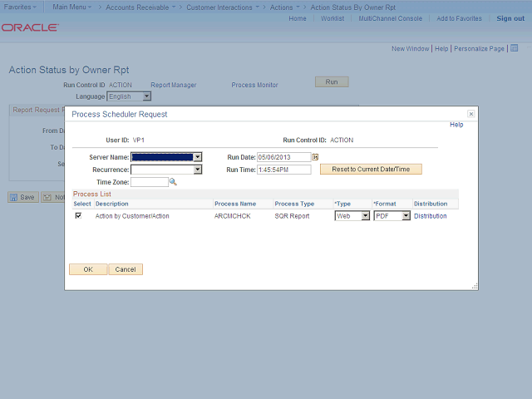This screenshot has height=399, width=532.
Task: Click the ARCMCHCK process name cell
Action: (233, 216)
